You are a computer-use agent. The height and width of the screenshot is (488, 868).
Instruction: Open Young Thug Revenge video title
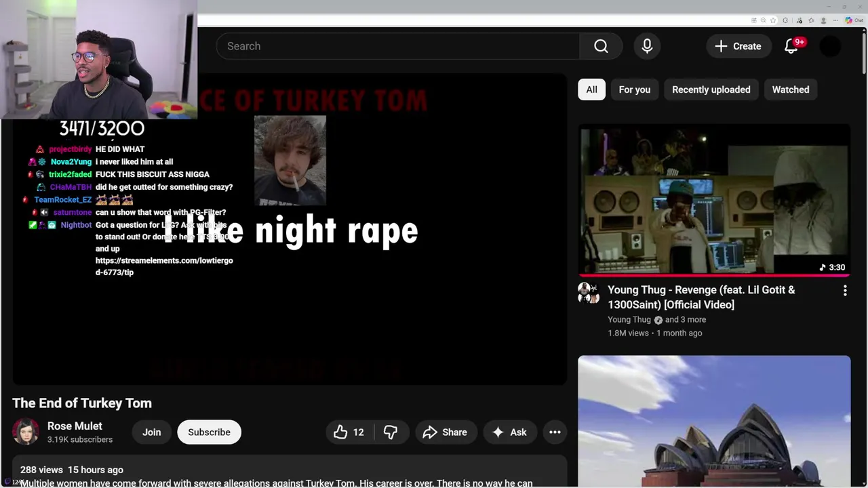click(x=701, y=297)
